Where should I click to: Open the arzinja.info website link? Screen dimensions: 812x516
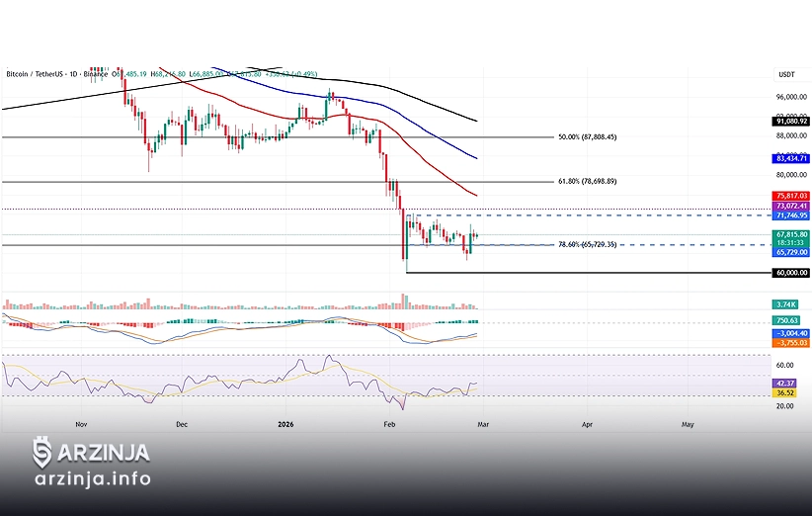(x=92, y=479)
